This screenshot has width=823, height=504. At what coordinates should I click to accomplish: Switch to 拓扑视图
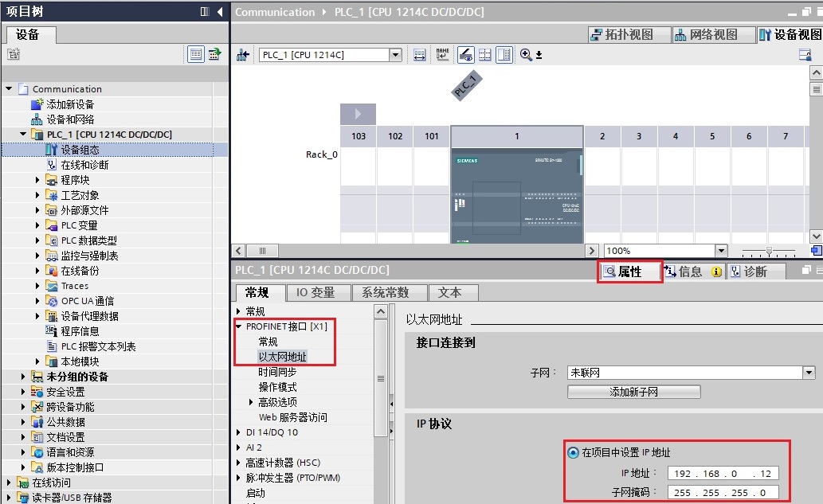click(x=629, y=34)
